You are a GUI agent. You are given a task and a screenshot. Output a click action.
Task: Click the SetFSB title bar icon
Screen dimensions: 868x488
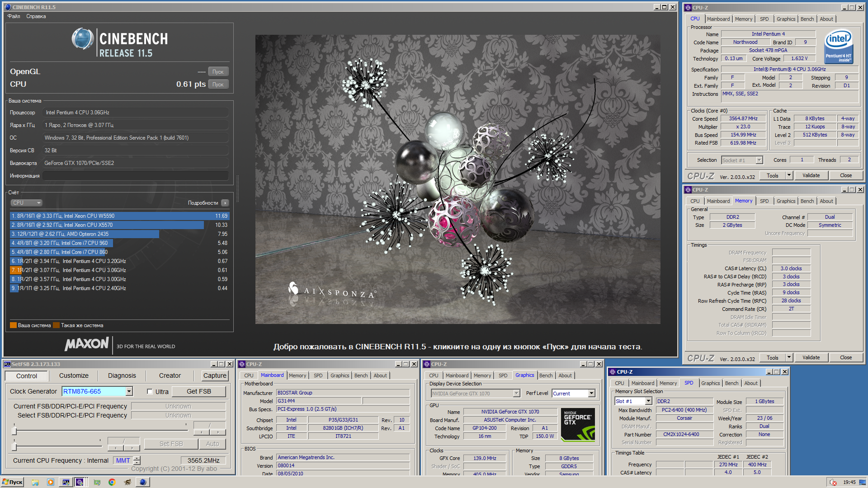pos(7,364)
